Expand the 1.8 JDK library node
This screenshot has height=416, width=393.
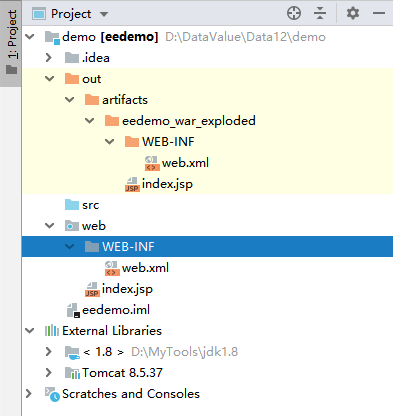pyautogui.click(x=49, y=352)
